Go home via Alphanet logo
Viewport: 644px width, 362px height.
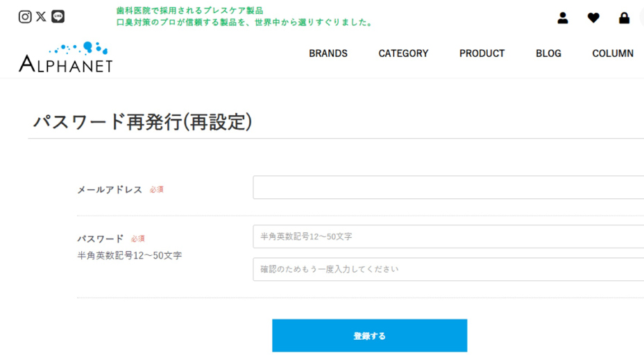point(65,57)
